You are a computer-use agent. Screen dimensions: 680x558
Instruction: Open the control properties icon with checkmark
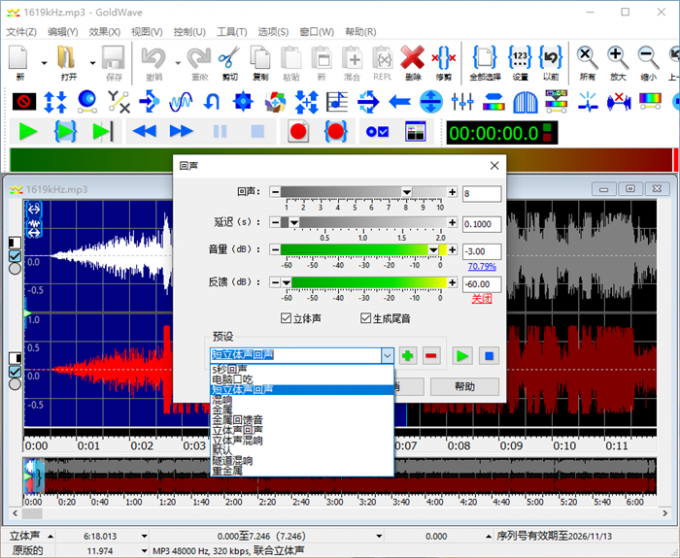[x=377, y=131]
